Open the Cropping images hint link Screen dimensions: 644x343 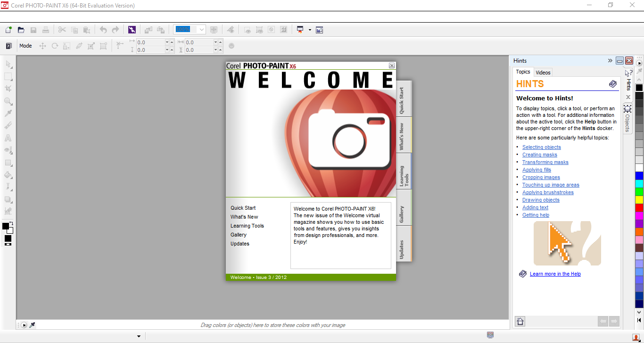(541, 177)
